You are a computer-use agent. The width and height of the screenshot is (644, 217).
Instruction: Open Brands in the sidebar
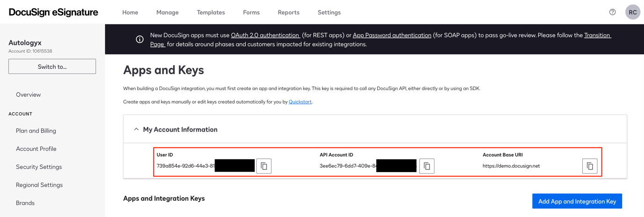point(25,203)
